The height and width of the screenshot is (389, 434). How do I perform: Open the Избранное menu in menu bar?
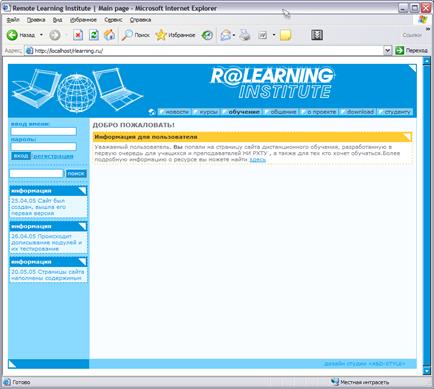[83, 20]
